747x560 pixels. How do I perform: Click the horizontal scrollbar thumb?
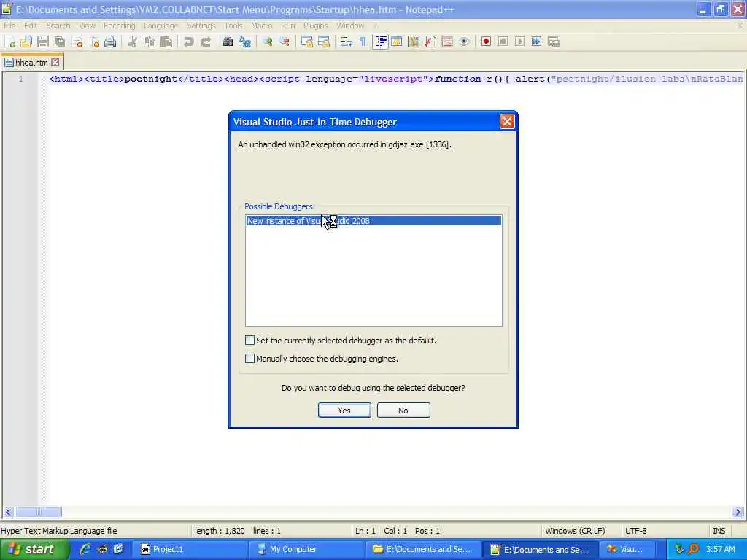pos(39,513)
